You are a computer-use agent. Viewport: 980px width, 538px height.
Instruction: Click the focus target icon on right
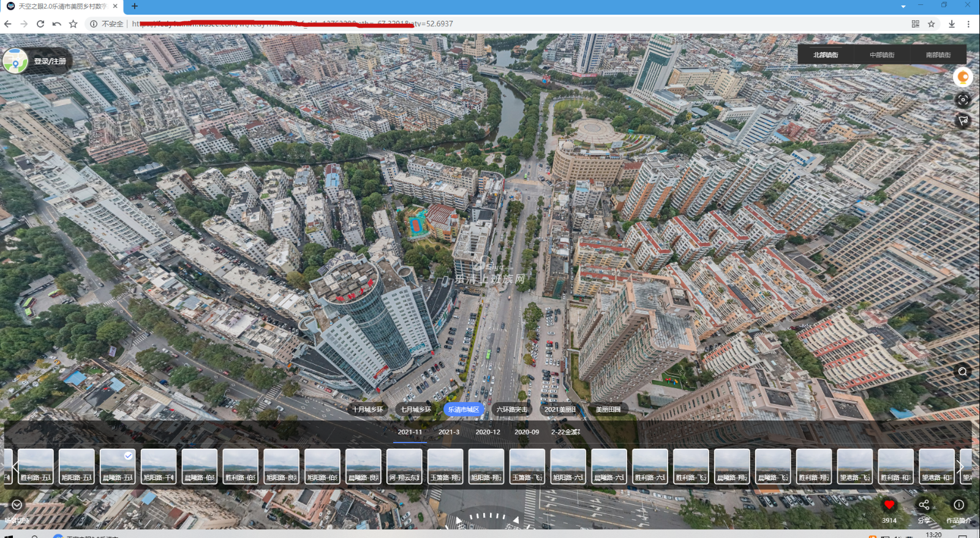point(963,100)
